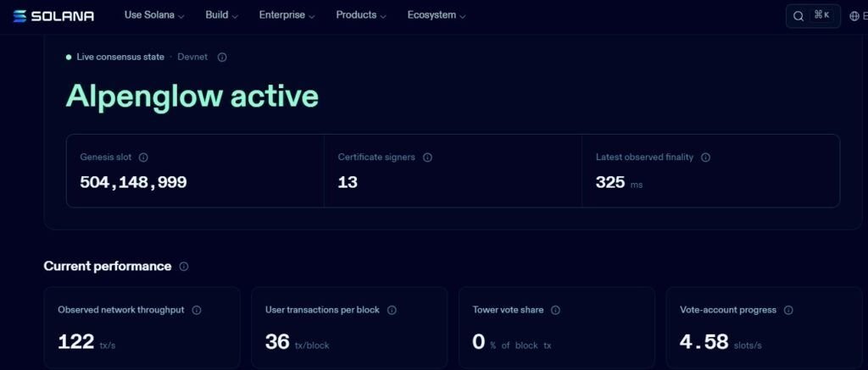This screenshot has width=868, height=370.
Task: Click the Certificate signers label
Action: pos(376,157)
